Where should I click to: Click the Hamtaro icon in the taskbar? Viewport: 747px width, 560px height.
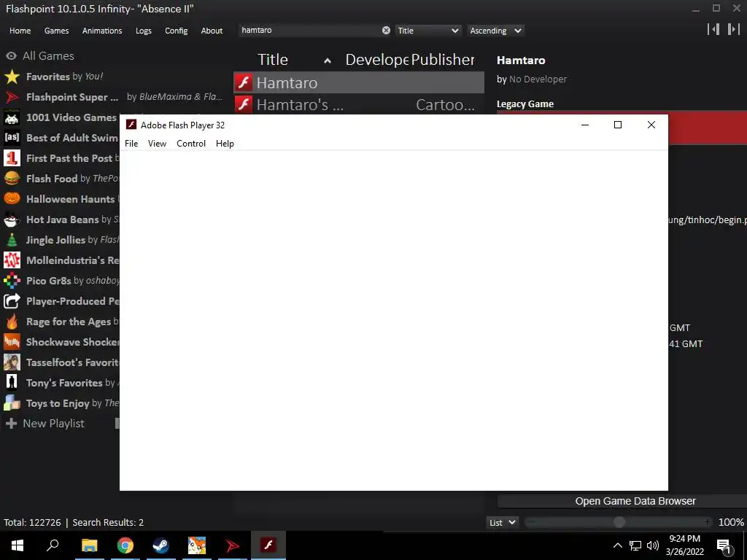pyautogui.click(x=197, y=545)
